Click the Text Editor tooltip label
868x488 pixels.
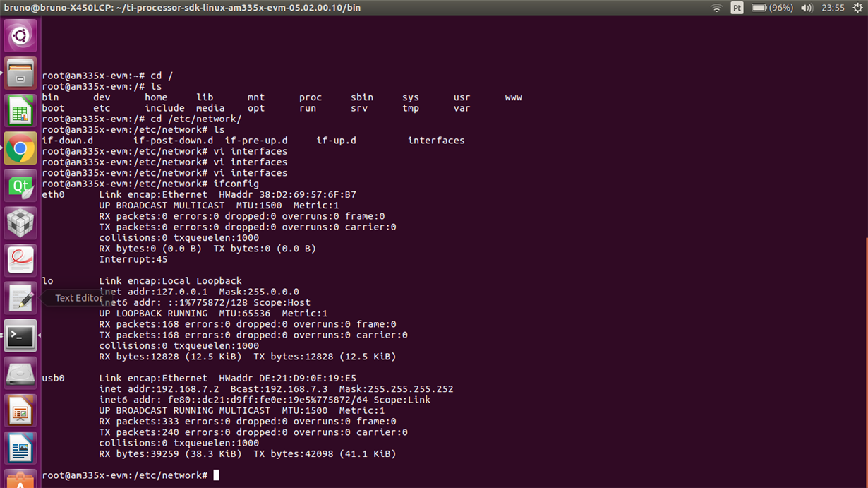(x=78, y=298)
